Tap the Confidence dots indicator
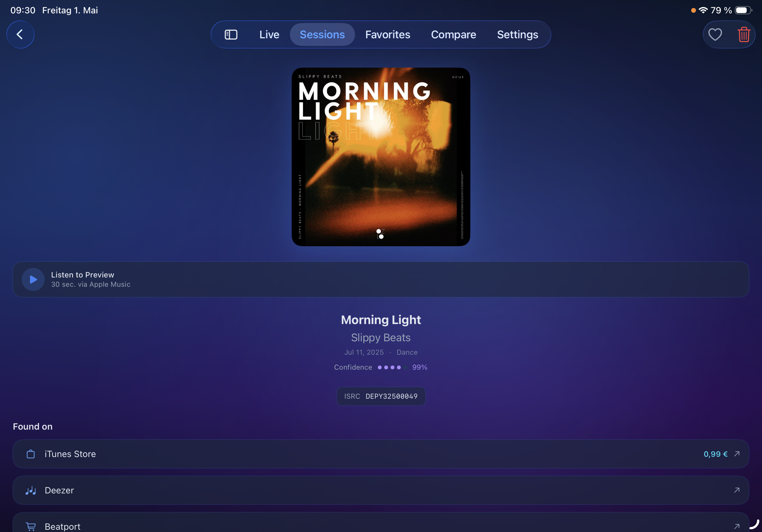 [392, 367]
